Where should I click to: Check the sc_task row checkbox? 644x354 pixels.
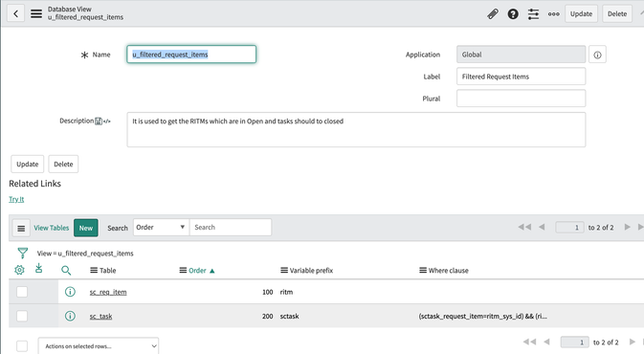tap(22, 316)
